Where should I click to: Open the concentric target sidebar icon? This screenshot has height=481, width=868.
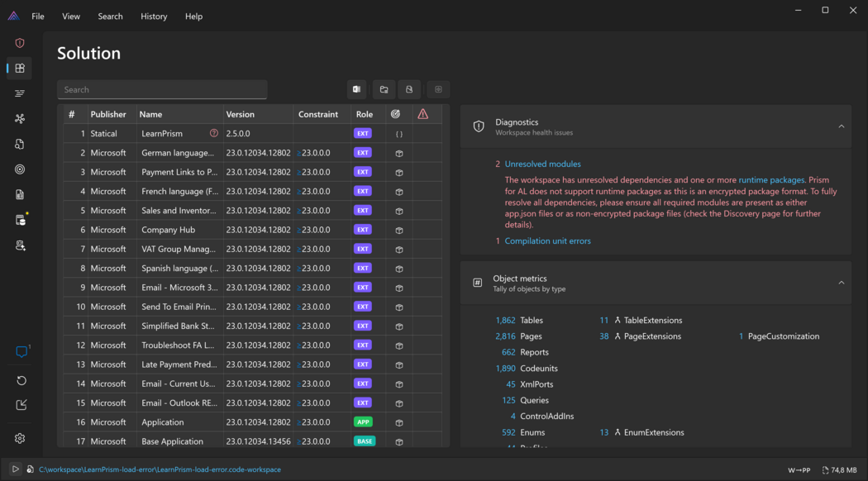tap(20, 169)
